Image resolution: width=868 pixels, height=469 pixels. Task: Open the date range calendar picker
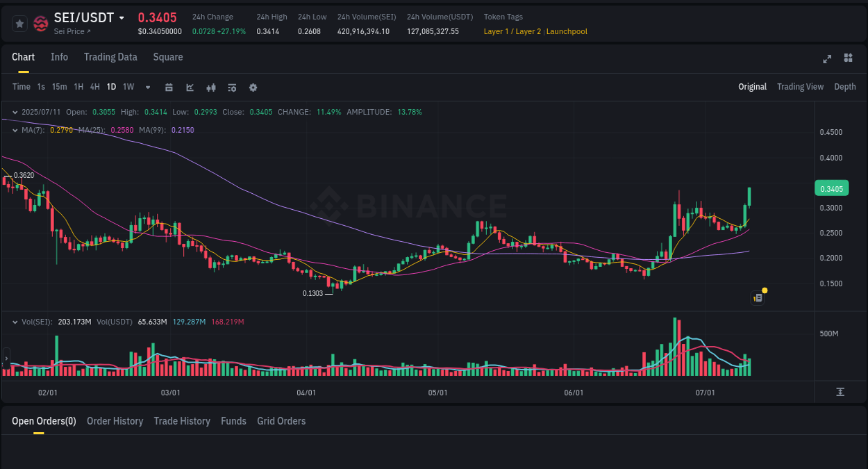click(x=169, y=87)
